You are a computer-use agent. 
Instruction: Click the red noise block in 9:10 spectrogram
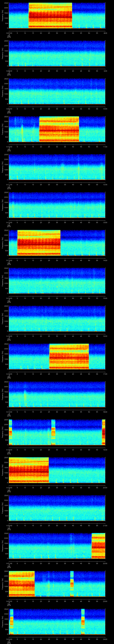point(59,129)
